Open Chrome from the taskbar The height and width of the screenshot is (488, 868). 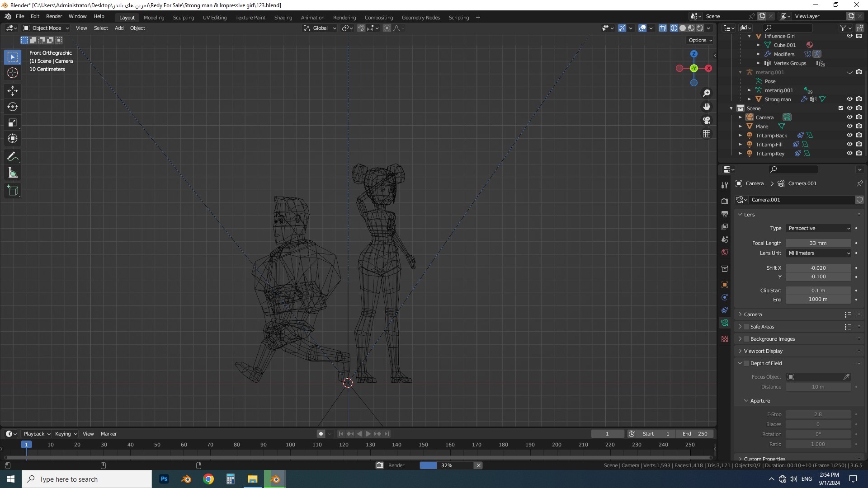pos(208,479)
